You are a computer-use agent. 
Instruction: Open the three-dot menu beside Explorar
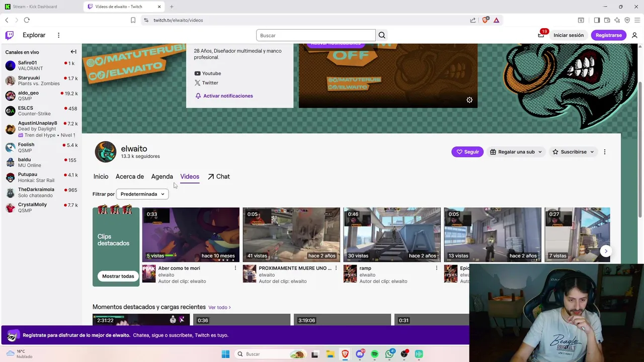(58, 35)
